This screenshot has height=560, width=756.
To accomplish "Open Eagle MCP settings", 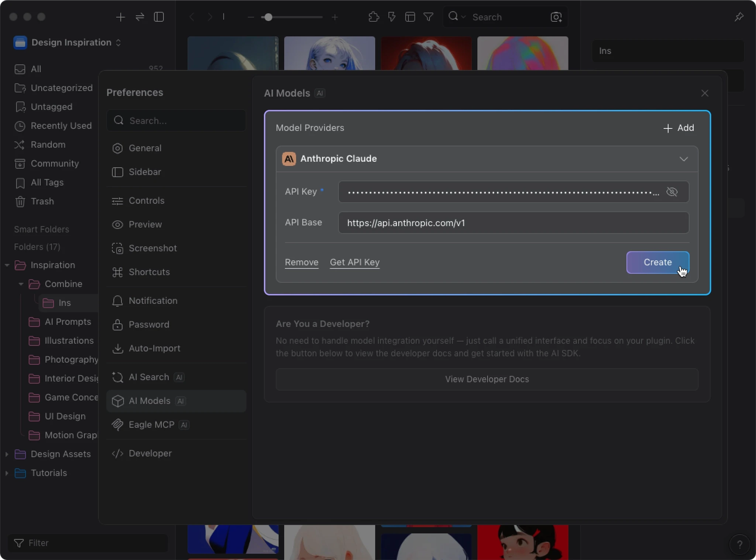I will pyautogui.click(x=151, y=425).
